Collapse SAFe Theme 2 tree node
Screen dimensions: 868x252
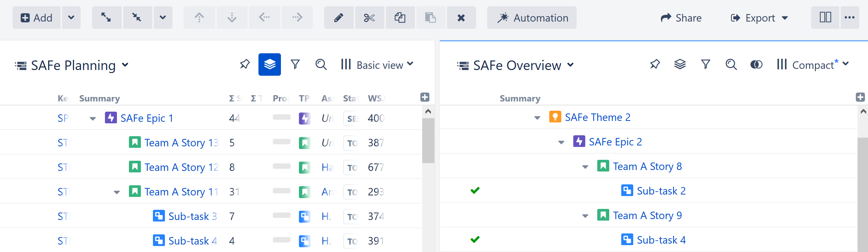tap(537, 118)
